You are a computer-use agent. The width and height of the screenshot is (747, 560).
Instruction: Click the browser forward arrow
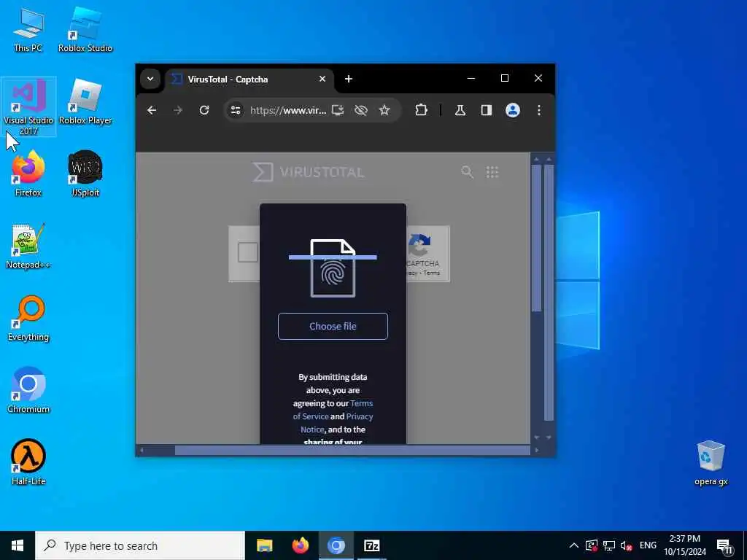point(178,111)
